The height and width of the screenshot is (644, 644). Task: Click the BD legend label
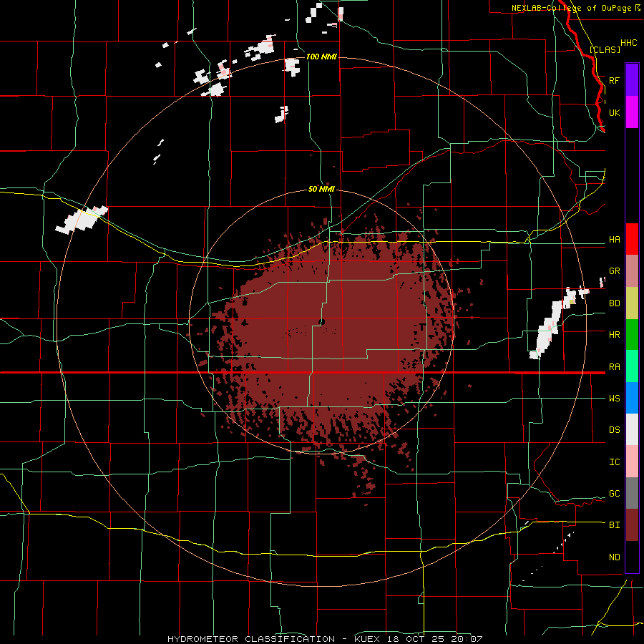[614, 303]
